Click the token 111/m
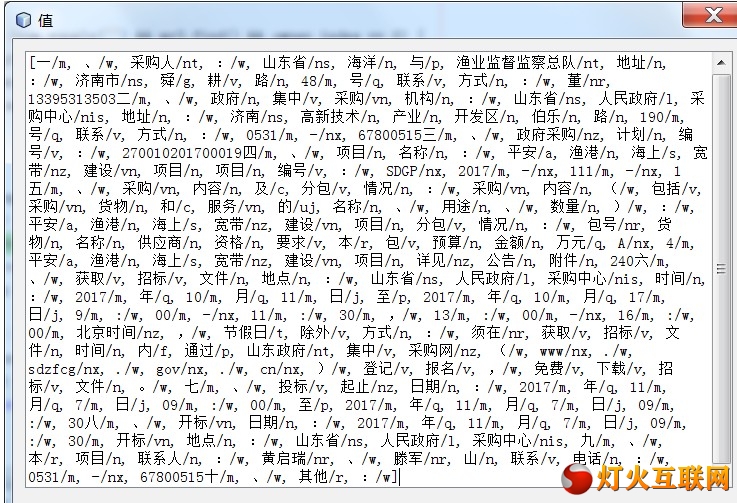This screenshot has width=737, height=503. coord(592,171)
